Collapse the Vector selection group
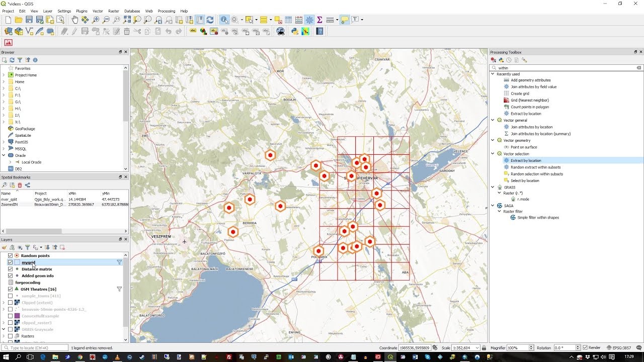644x362 pixels. (493, 154)
